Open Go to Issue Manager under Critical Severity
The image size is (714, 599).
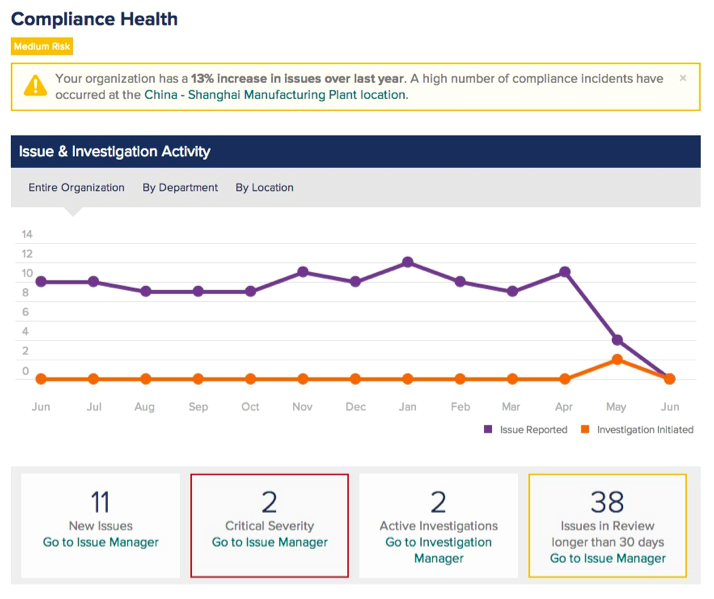coord(270,542)
